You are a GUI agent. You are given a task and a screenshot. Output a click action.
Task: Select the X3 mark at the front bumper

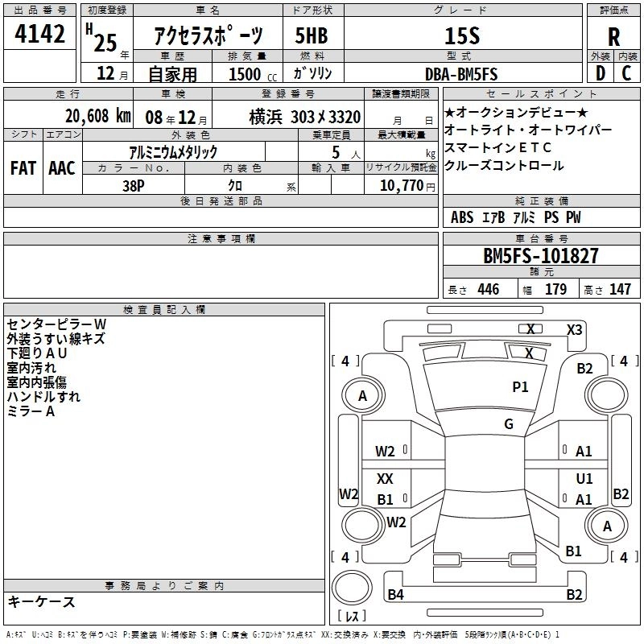575,329
